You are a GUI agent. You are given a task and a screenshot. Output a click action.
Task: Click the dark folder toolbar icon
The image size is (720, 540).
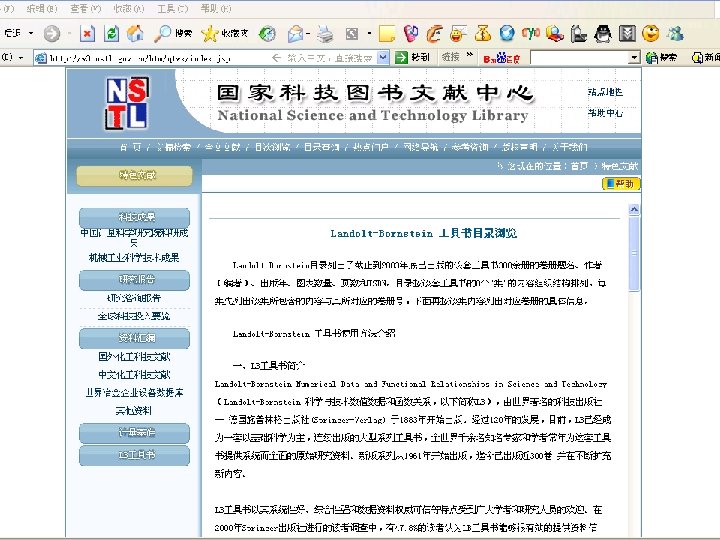579,34
